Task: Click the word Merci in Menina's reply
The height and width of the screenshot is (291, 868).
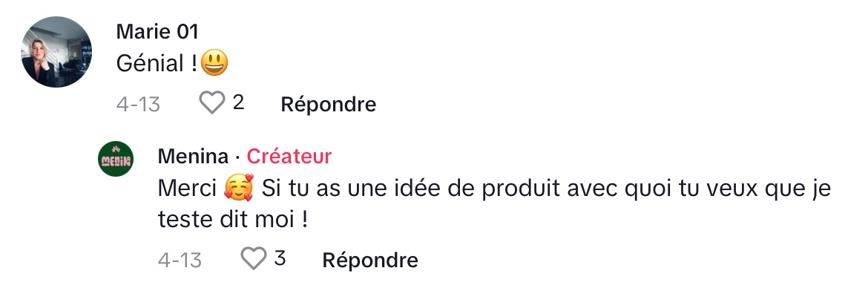Action: 187,189
